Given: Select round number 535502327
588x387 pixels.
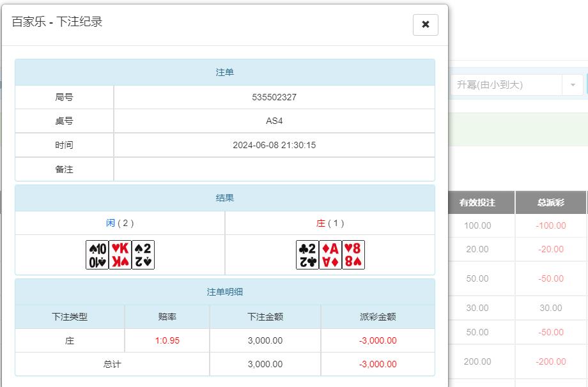Looking at the screenshot, I should coord(275,96).
